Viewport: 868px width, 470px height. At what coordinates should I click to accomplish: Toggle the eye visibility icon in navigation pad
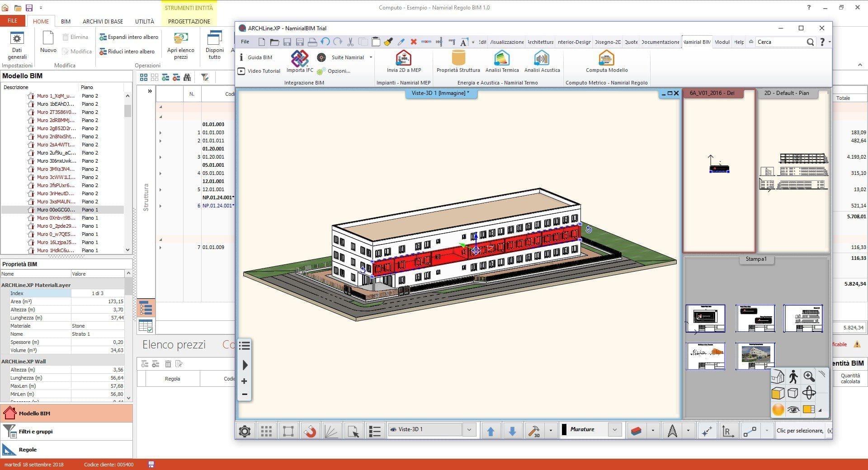(x=793, y=410)
